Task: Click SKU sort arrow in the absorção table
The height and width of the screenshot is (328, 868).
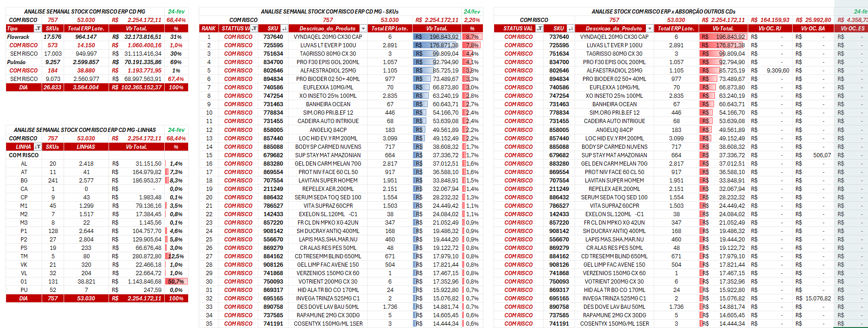Action: click(x=571, y=29)
